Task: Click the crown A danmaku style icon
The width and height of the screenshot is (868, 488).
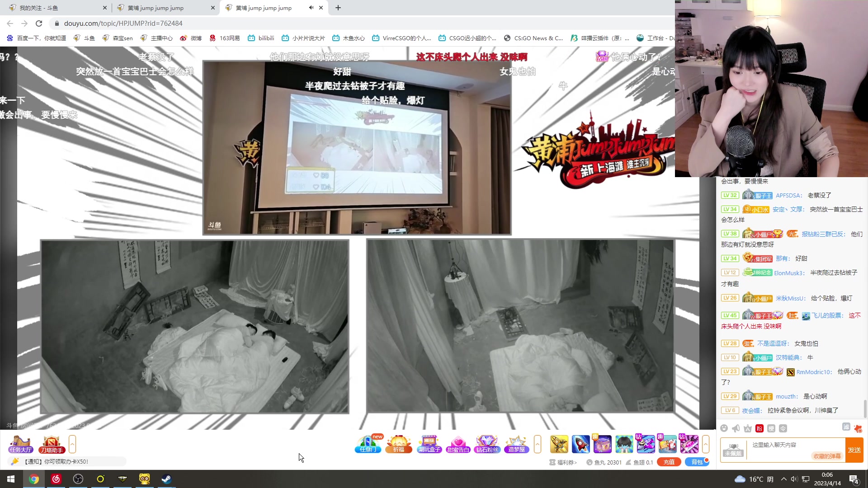Action: [x=748, y=428]
